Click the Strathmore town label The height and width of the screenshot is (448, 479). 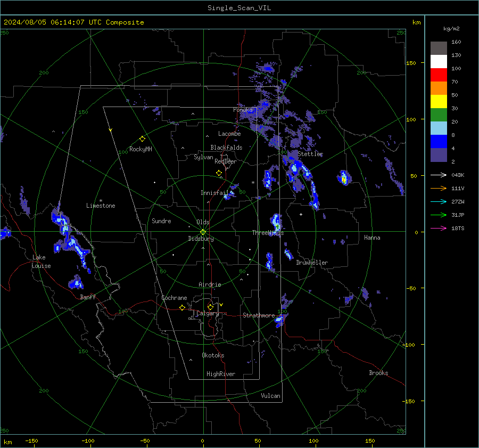(259, 315)
